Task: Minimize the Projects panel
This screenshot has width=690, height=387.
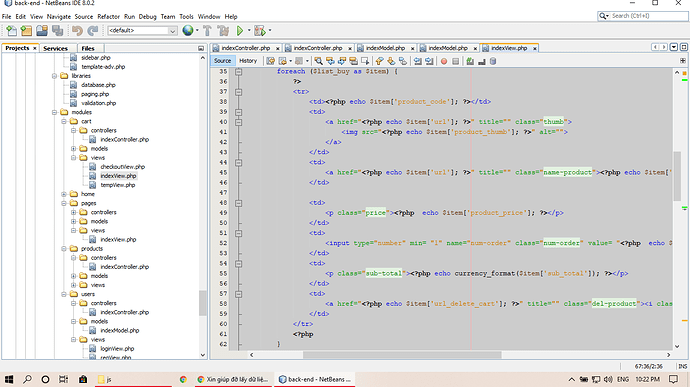Action: pos(201,48)
